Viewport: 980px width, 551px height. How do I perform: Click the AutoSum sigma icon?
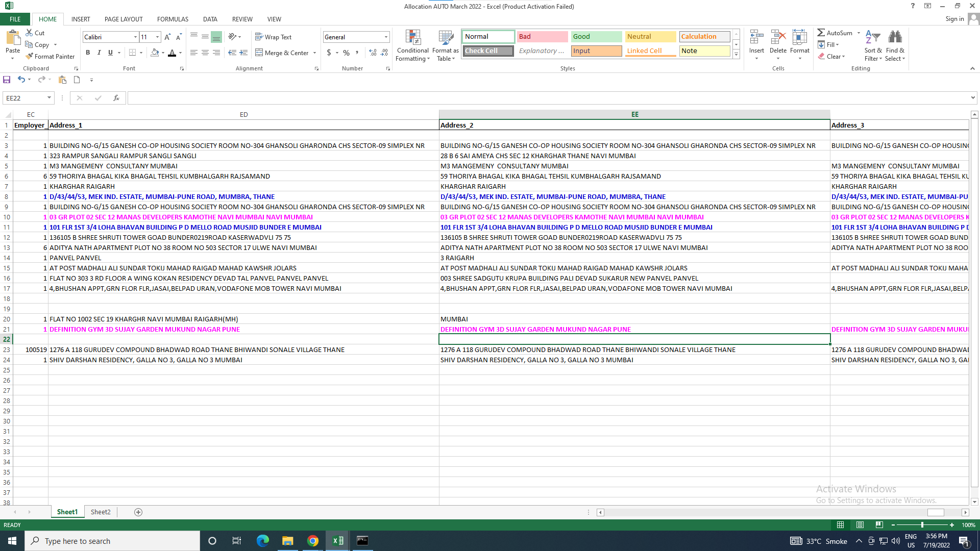tap(821, 33)
